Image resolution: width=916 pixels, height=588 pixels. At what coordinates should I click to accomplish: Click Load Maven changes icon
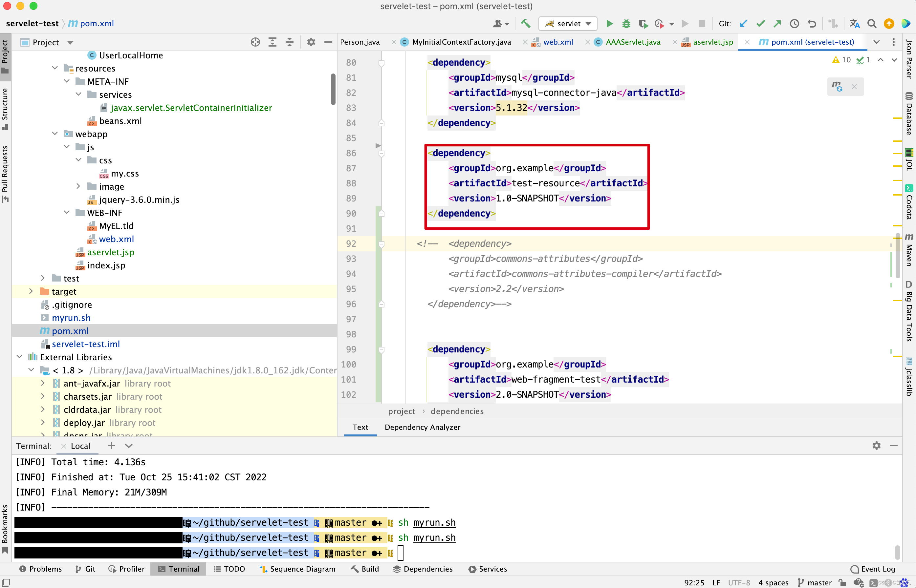(x=837, y=86)
